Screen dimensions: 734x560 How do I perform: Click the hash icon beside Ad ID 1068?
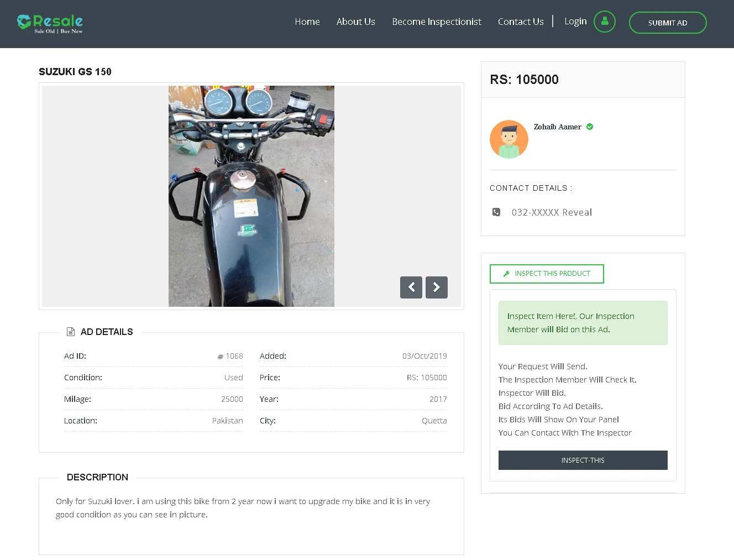221,357
